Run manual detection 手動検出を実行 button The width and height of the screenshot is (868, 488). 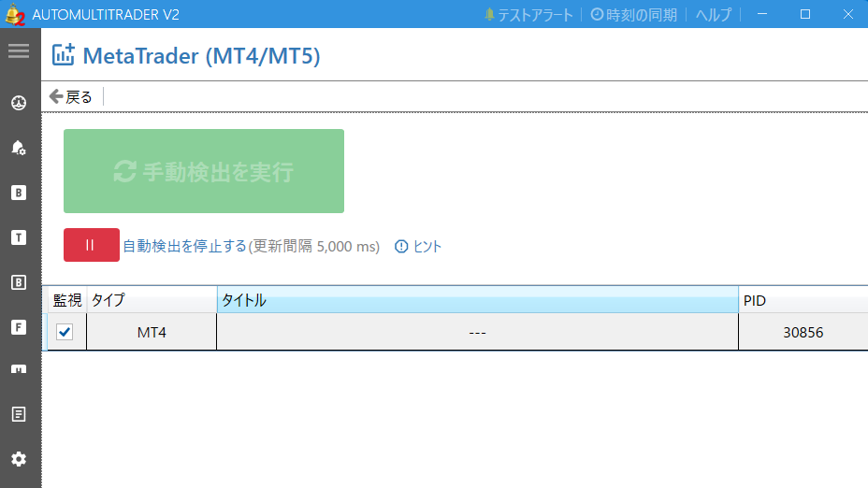(204, 171)
